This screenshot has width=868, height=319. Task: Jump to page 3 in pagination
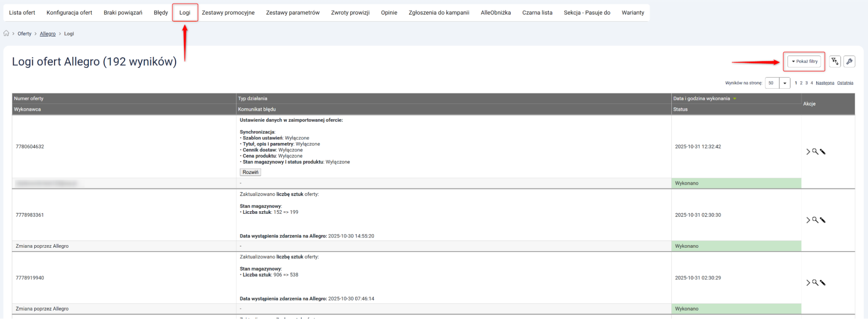[x=806, y=83]
